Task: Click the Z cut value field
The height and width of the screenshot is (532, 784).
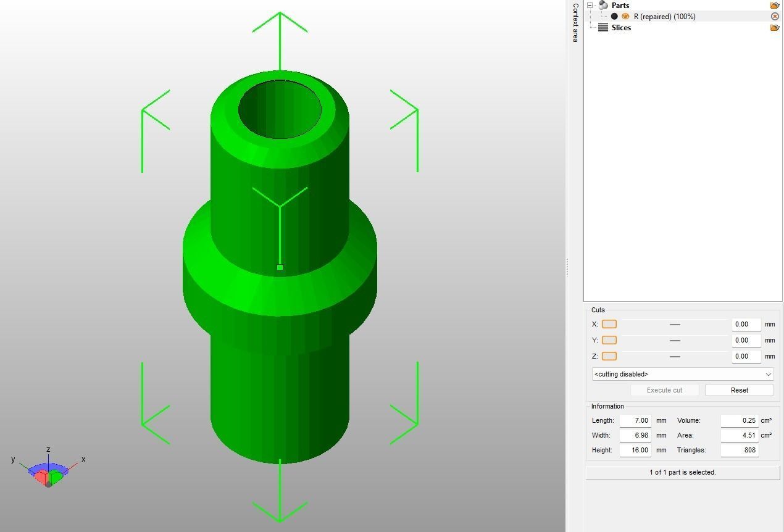Action: (746, 356)
